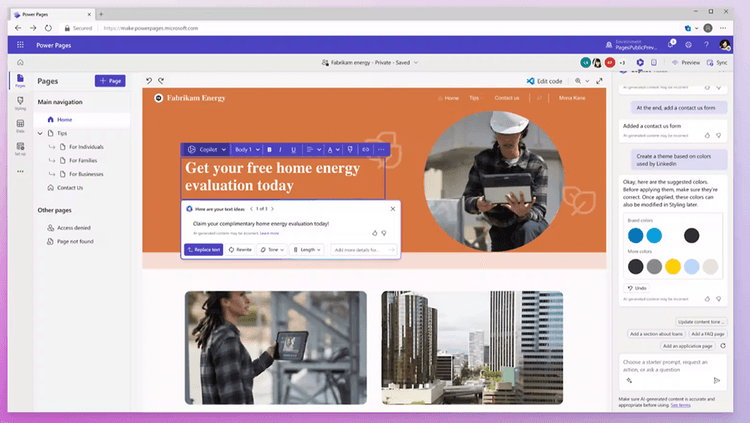
Task: Click the Rewrite button
Action: point(240,250)
